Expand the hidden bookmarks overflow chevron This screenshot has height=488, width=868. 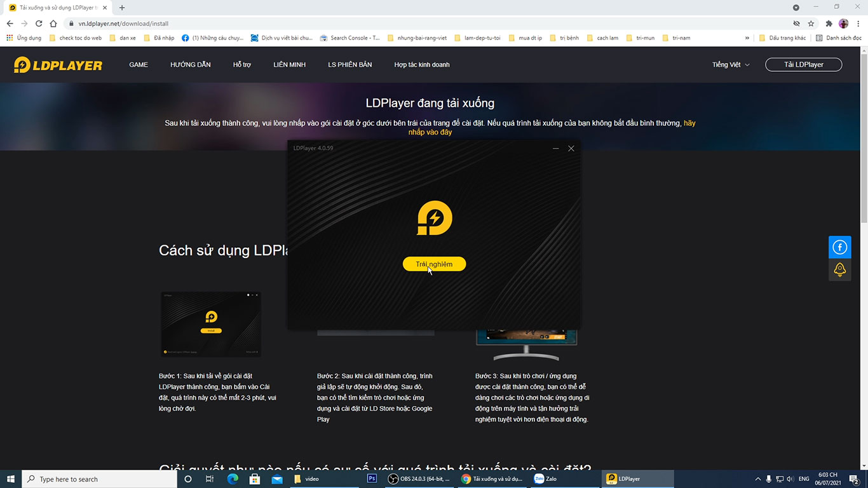click(x=747, y=38)
